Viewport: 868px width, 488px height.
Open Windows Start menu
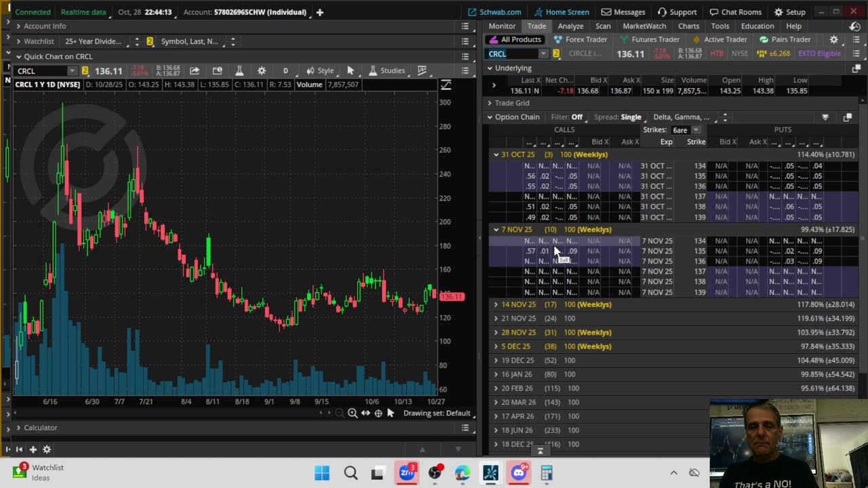click(x=322, y=472)
